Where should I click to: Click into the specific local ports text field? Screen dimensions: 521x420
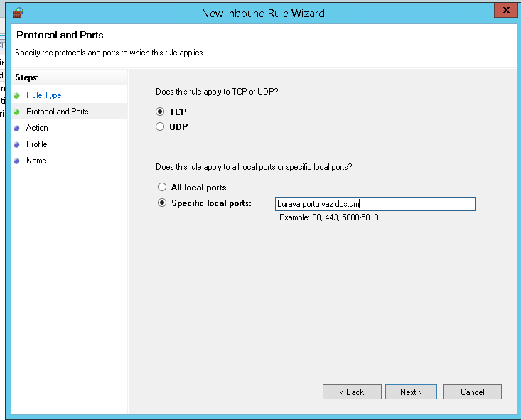[x=375, y=204]
